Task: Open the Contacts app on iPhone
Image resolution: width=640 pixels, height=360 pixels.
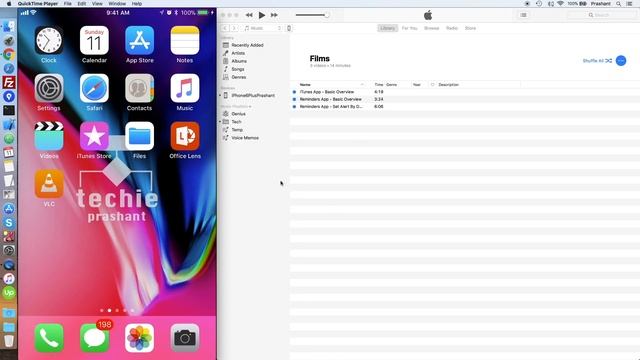Action: click(x=140, y=89)
